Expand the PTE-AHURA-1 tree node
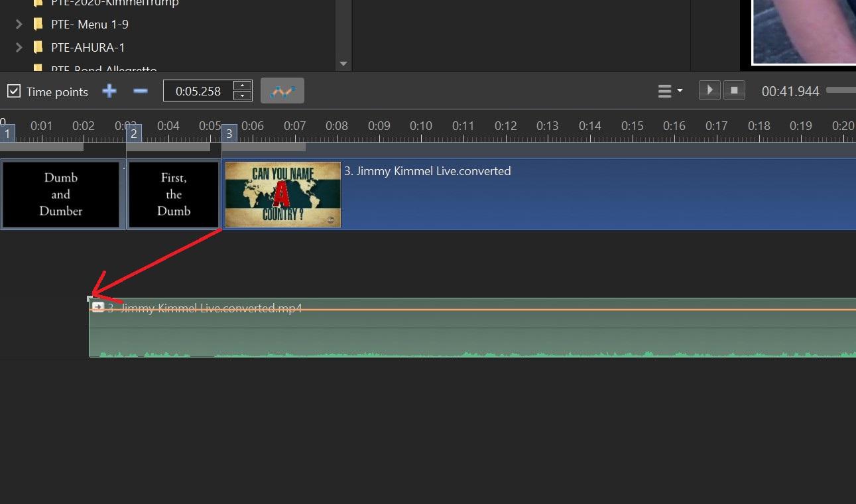Image resolution: width=856 pixels, height=504 pixels. point(19,47)
